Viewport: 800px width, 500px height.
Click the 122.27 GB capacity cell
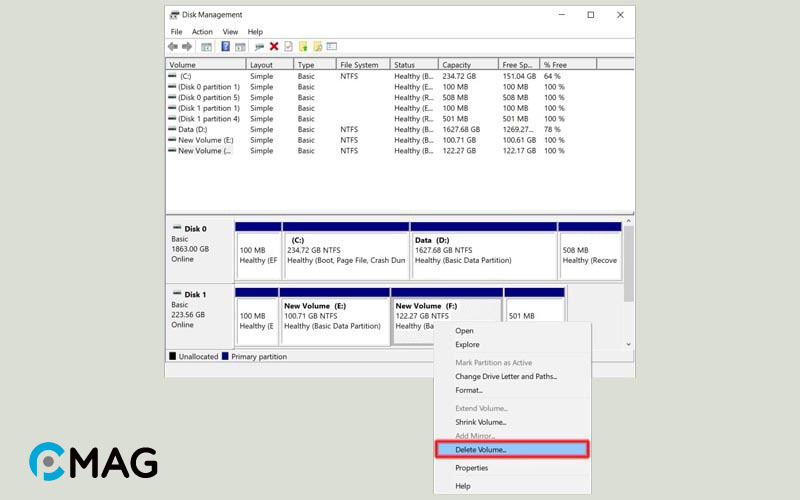coord(459,151)
